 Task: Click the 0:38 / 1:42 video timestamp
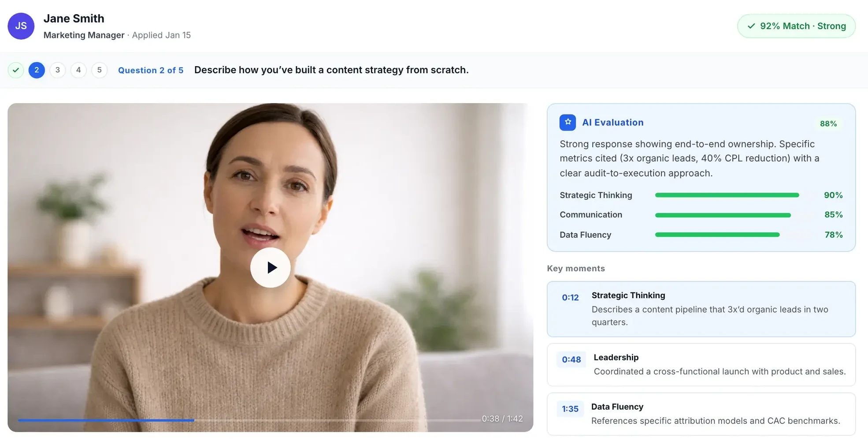[x=502, y=419]
